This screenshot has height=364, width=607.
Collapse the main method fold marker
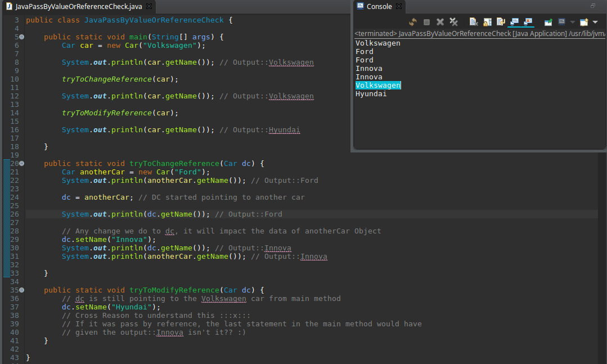pos(21,37)
